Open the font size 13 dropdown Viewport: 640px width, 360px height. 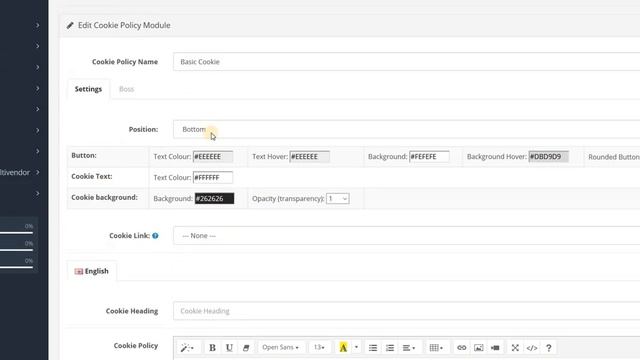[319, 348]
